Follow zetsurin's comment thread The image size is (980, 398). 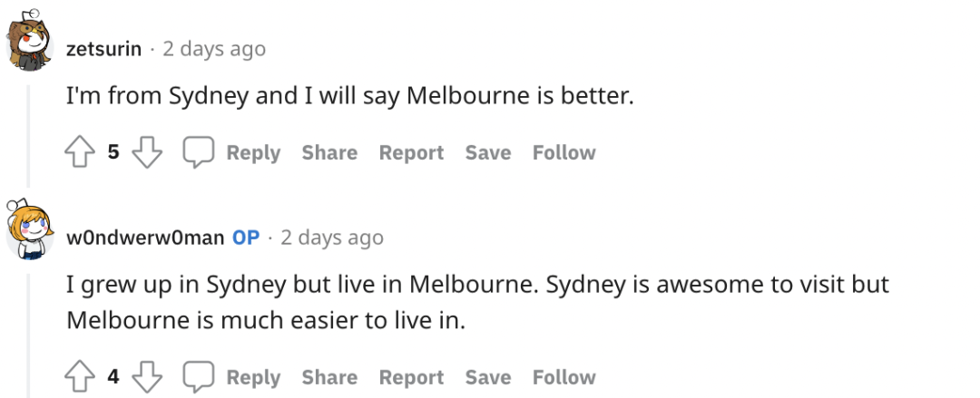[563, 152]
